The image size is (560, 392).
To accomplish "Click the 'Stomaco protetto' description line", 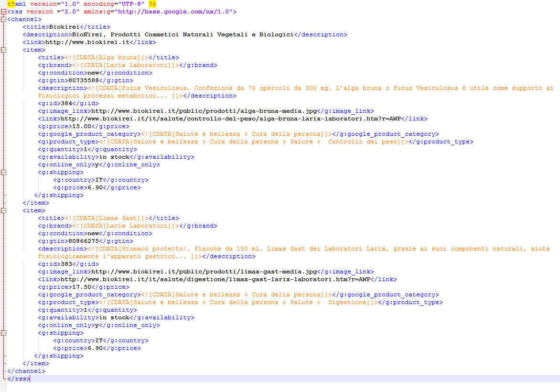I will [294, 249].
